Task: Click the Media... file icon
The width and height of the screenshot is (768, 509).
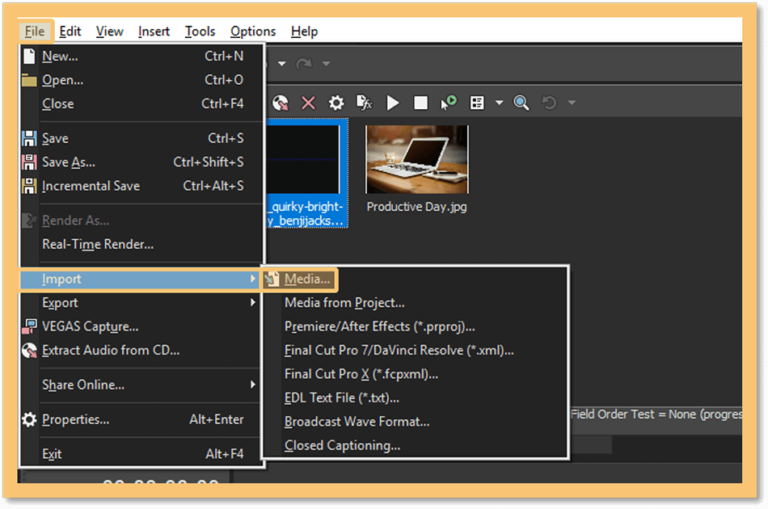Action: point(272,279)
